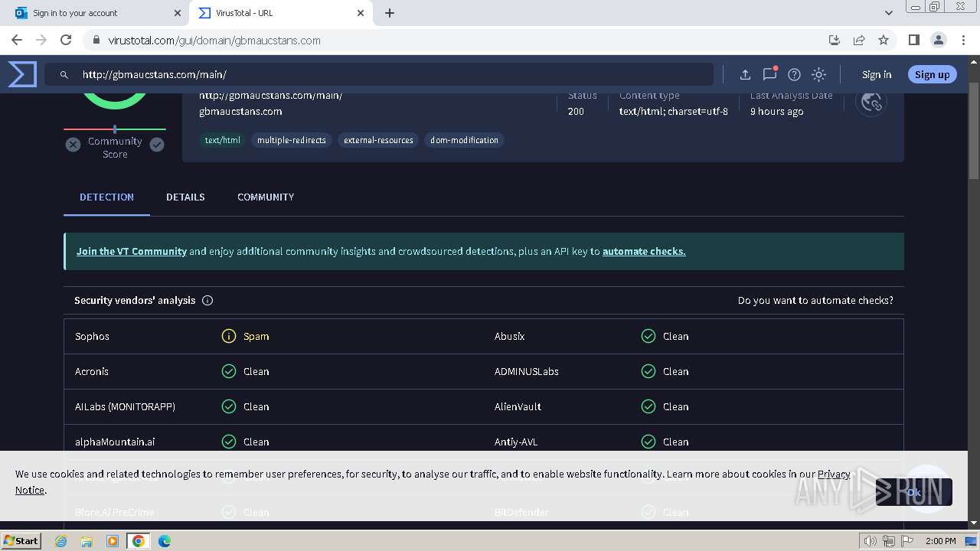The image size is (980, 551).
Task: Open File Explorer from the taskbar
Action: pyautogui.click(x=87, y=541)
